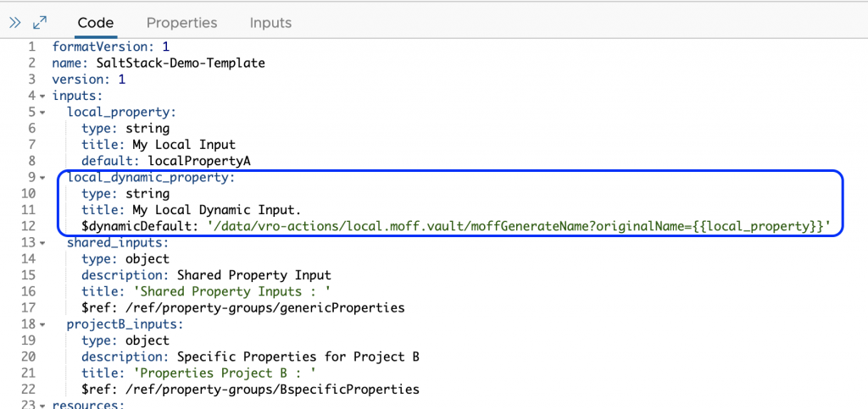
Task: Click line number 12 in the gutter
Action: click(x=31, y=227)
